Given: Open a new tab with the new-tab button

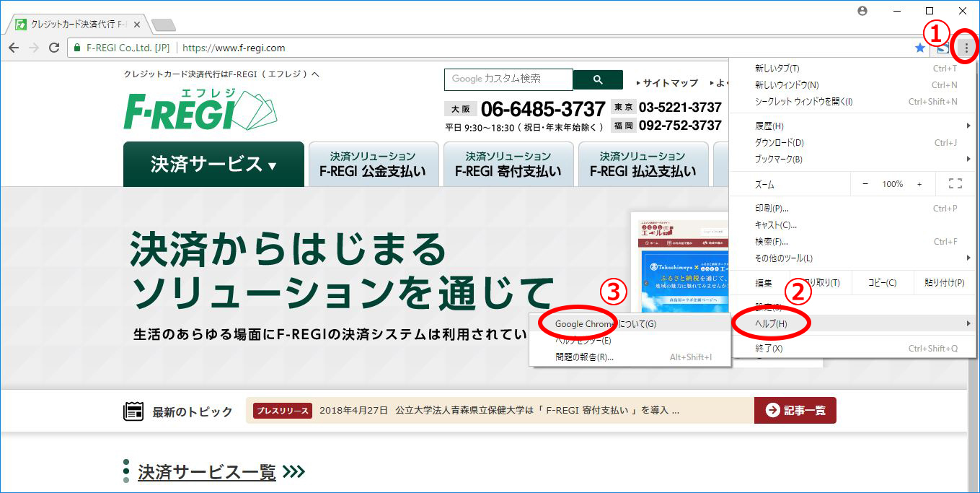Looking at the screenshot, I should [164, 25].
